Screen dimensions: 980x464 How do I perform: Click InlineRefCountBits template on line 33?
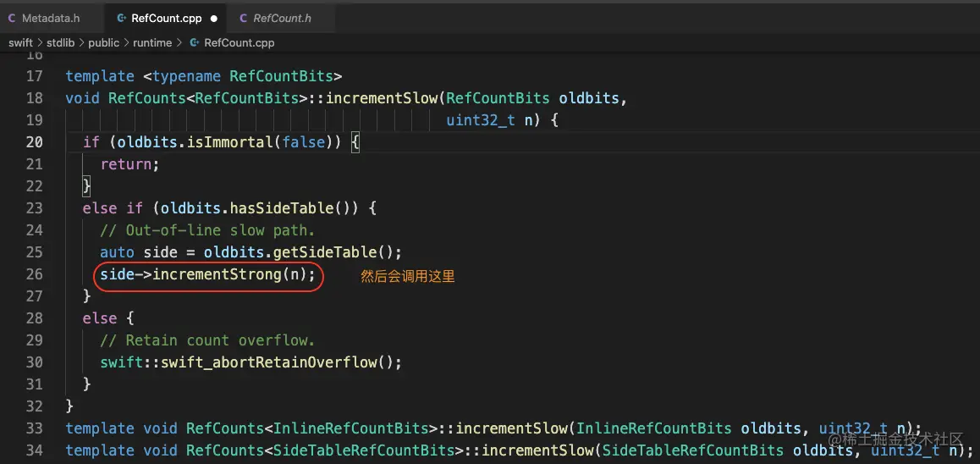(351, 428)
